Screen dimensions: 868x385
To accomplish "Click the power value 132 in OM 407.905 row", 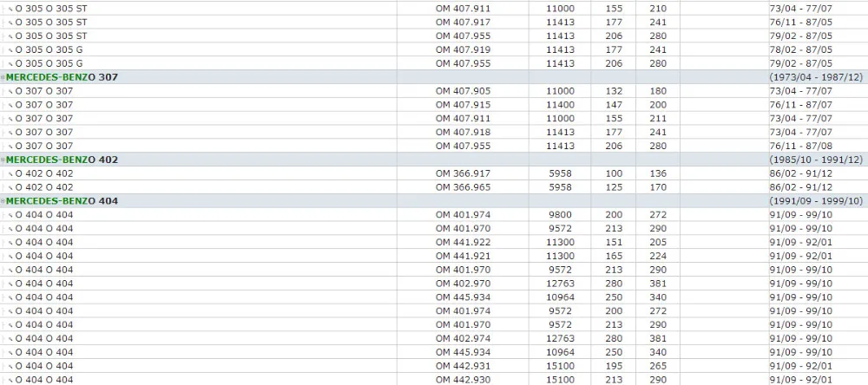I will 614,91.
